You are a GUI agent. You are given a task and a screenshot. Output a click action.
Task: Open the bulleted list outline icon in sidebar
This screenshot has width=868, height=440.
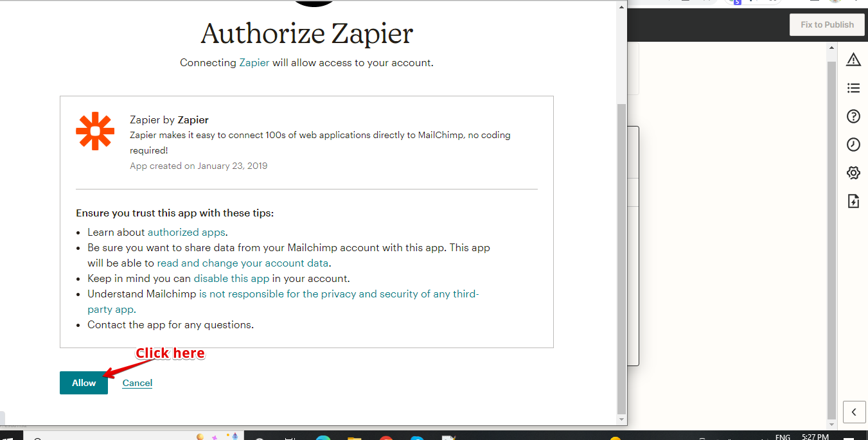click(853, 88)
